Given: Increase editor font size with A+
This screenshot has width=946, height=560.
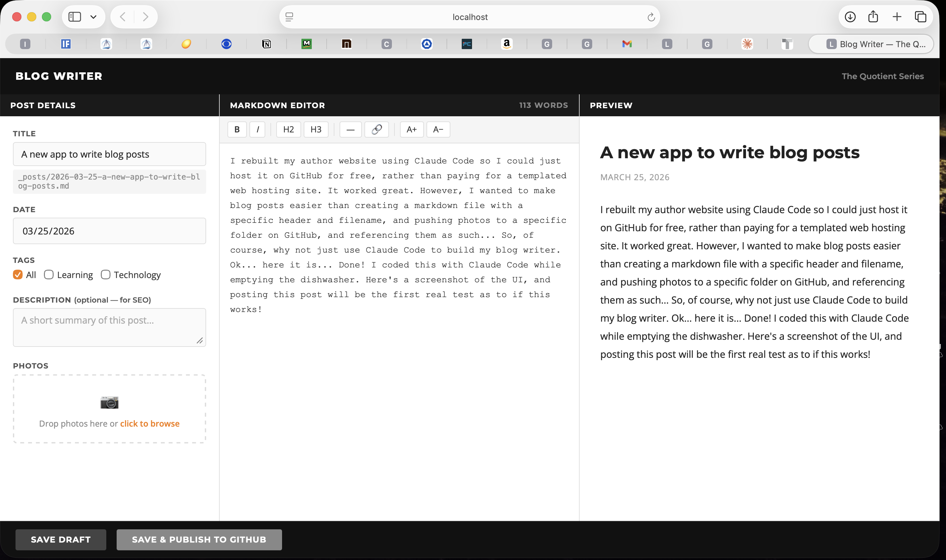Looking at the screenshot, I should (412, 130).
